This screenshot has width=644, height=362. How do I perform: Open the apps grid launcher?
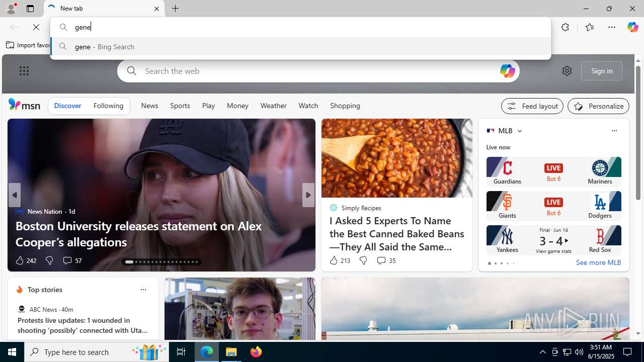[24, 71]
